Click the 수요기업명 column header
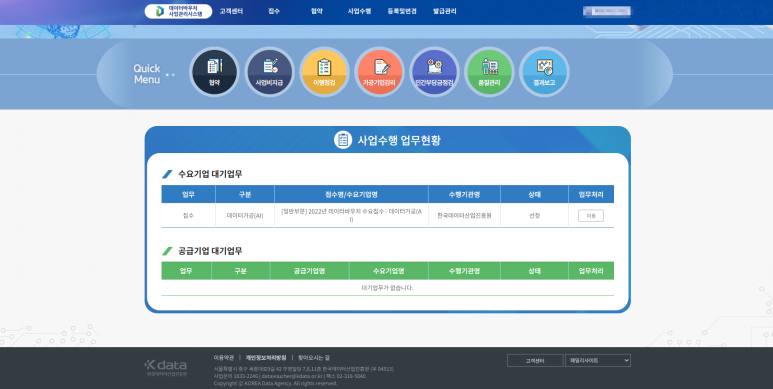773x389 pixels. click(388, 271)
